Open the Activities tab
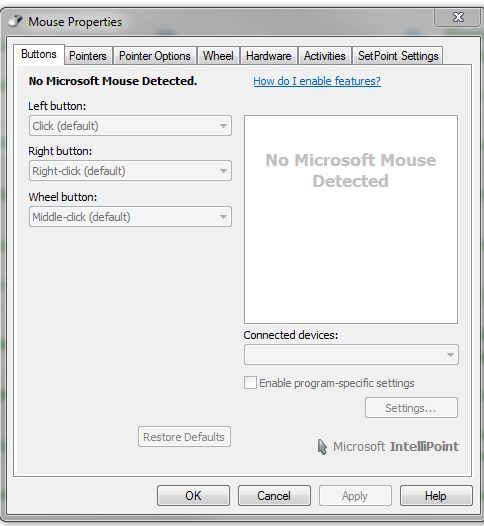This screenshot has width=484, height=526. pyautogui.click(x=324, y=56)
